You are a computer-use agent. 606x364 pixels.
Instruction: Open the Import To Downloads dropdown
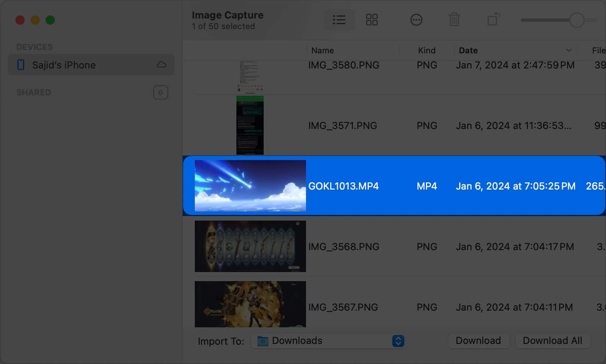328,341
